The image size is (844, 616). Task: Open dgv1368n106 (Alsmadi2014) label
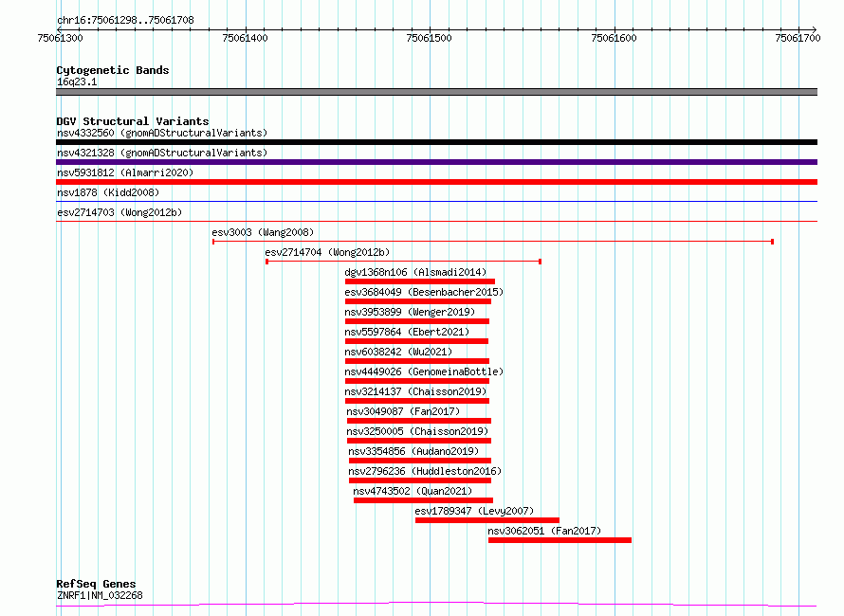pos(415,272)
